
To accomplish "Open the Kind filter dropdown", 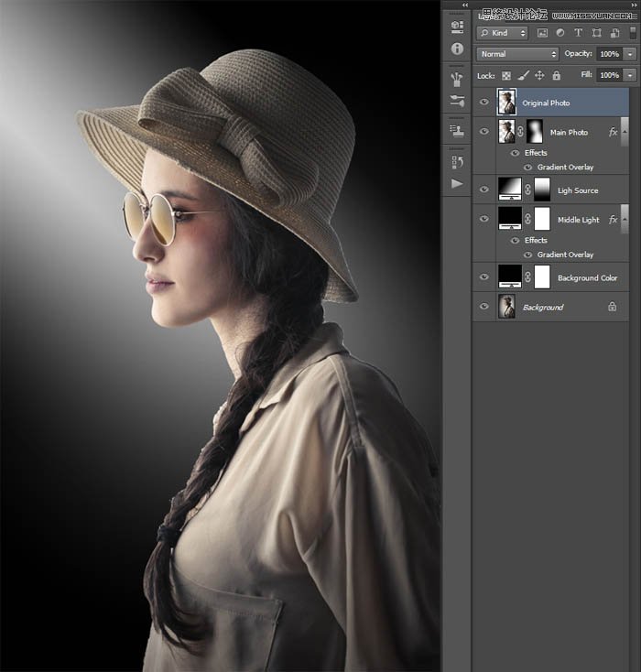I will coord(503,33).
